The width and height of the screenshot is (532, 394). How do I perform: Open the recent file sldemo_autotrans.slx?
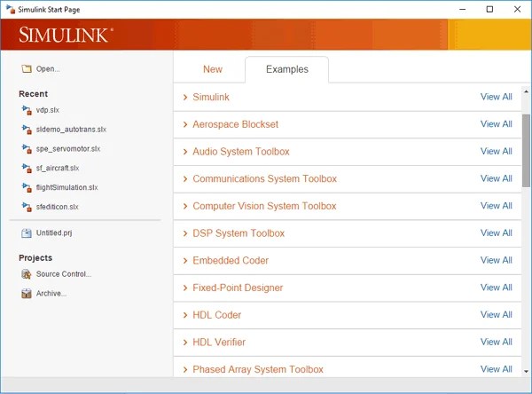[71, 130]
